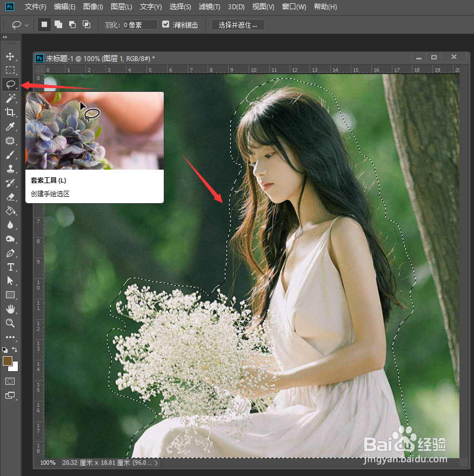474x476 pixels.
Task: Swap foreground and background colors
Action: pos(14,350)
